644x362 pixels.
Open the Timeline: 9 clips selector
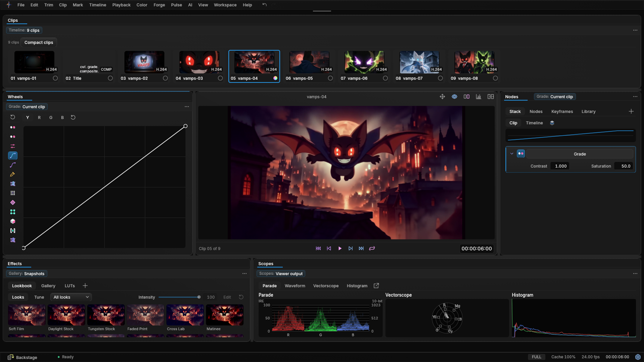[x=24, y=30]
